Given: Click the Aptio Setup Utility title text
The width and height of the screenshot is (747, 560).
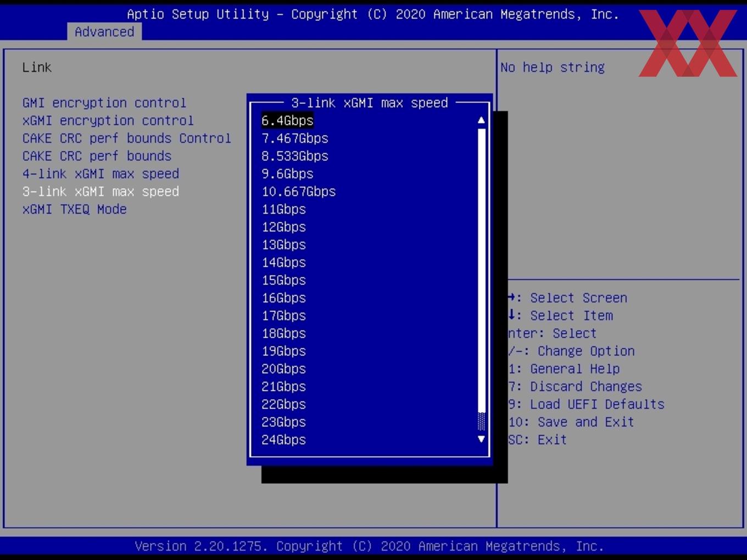Looking at the screenshot, I should (373, 14).
